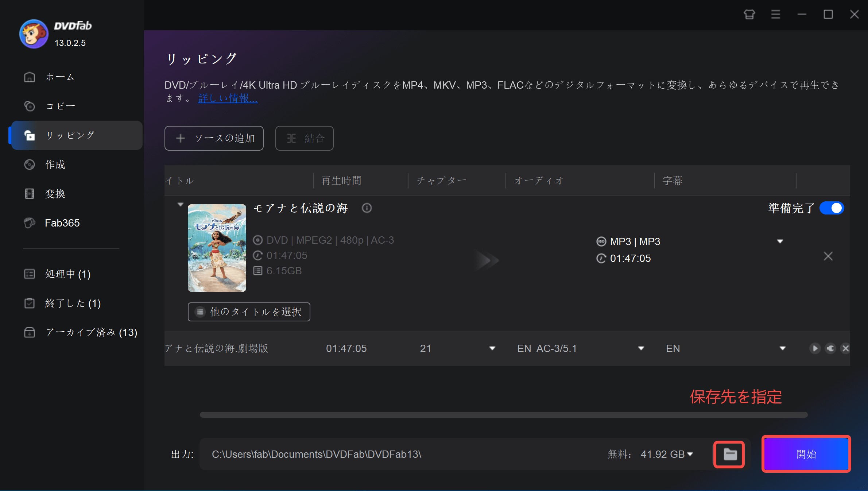This screenshot has width=868, height=491.
Task: Click the title row duration 01:47:05
Action: [x=346, y=348]
